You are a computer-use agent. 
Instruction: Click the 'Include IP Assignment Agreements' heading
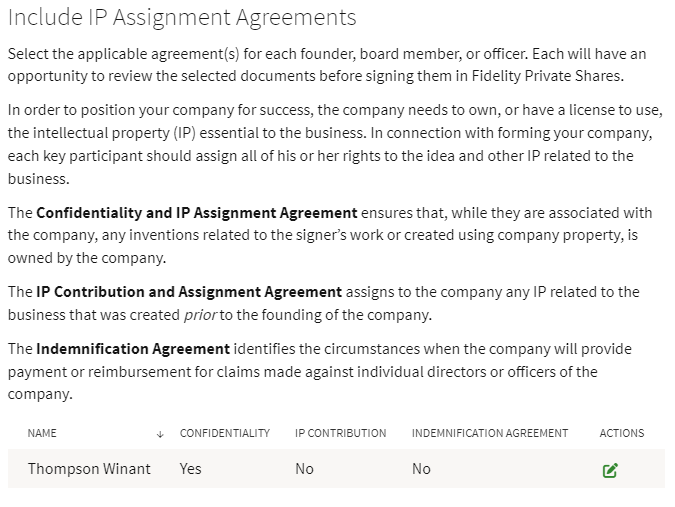(x=182, y=18)
